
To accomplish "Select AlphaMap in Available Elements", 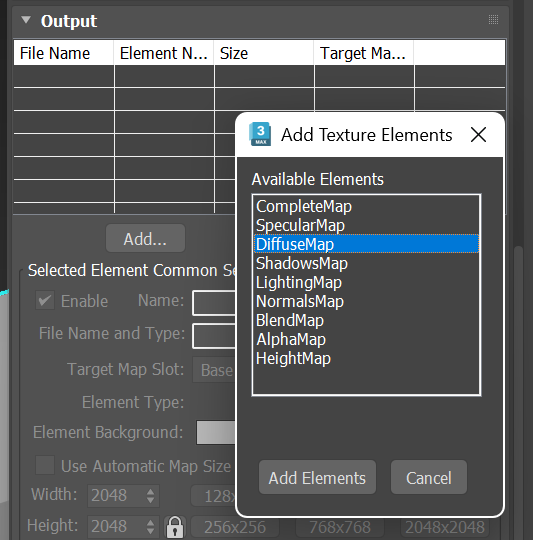I will [x=366, y=339].
